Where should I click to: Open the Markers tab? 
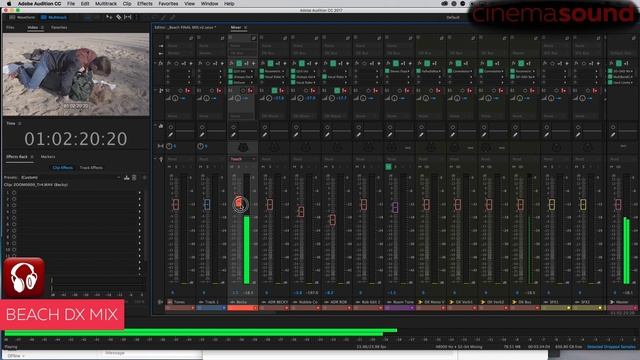[x=48, y=157]
